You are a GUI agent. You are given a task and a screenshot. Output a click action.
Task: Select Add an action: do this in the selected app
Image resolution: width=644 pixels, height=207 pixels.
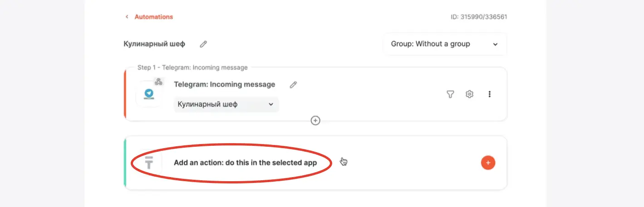(x=245, y=163)
